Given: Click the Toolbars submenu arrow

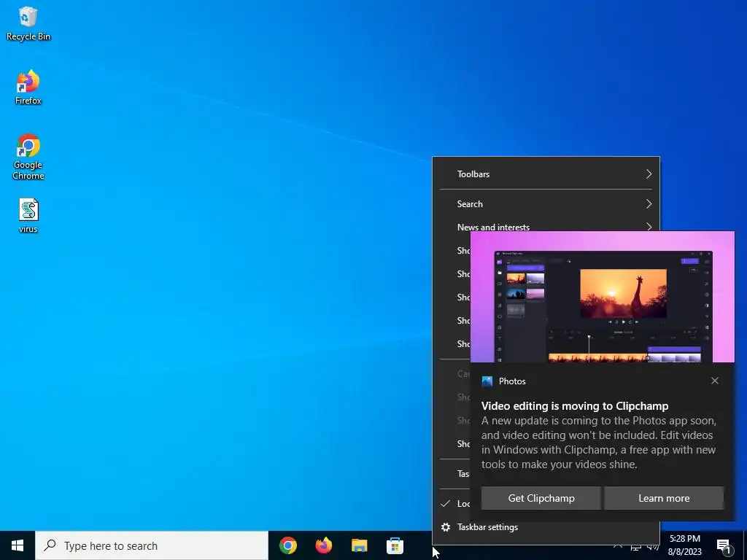Looking at the screenshot, I should pos(649,174).
